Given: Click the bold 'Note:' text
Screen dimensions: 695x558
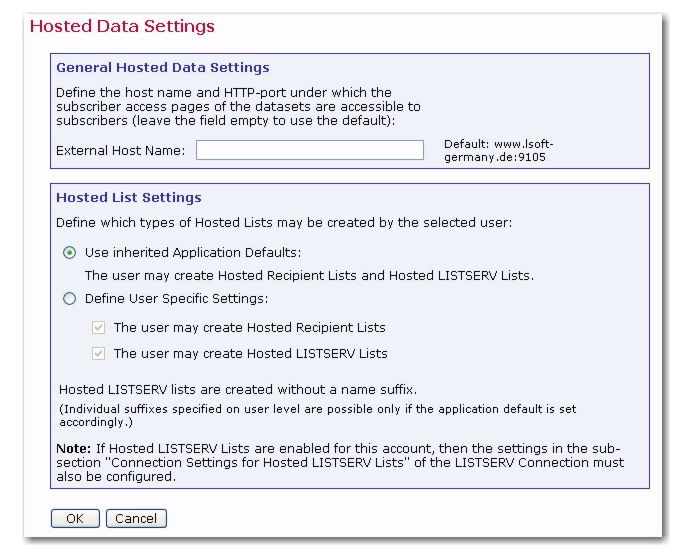Looking at the screenshot, I should tap(74, 449).
